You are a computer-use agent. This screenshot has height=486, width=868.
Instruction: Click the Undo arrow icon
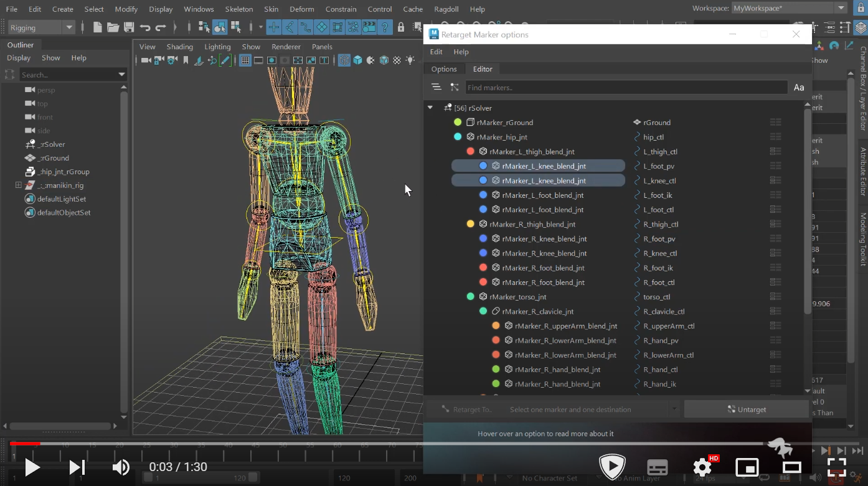[x=145, y=27]
